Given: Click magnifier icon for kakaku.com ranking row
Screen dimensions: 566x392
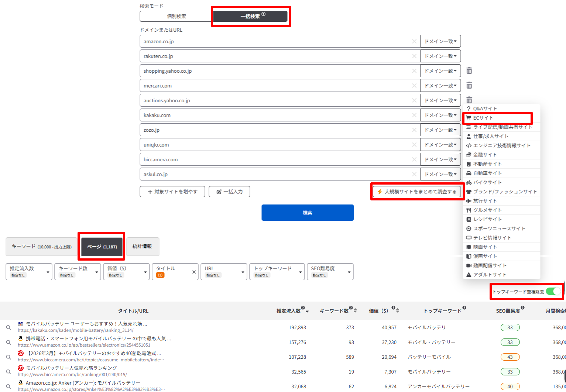Looking at the screenshot, I should pyautogui.click(x=8, y=327).
